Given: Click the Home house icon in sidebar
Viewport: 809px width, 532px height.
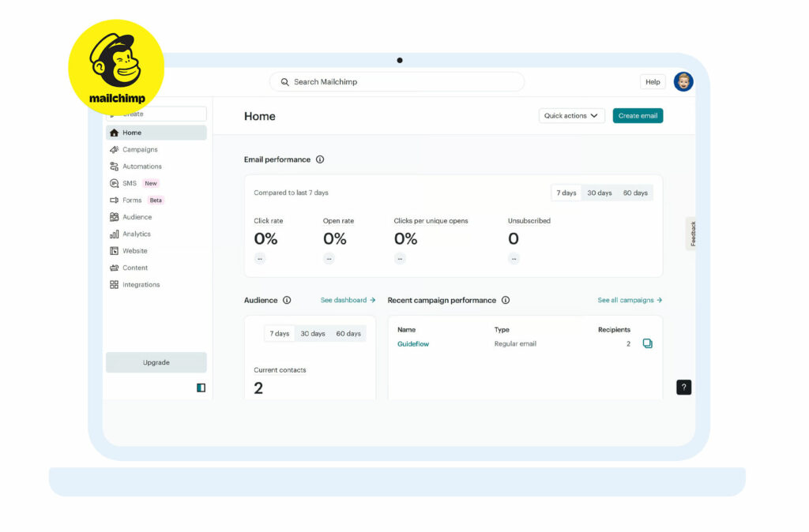Looking at the screenshot, I should click(x=114, y=133).
